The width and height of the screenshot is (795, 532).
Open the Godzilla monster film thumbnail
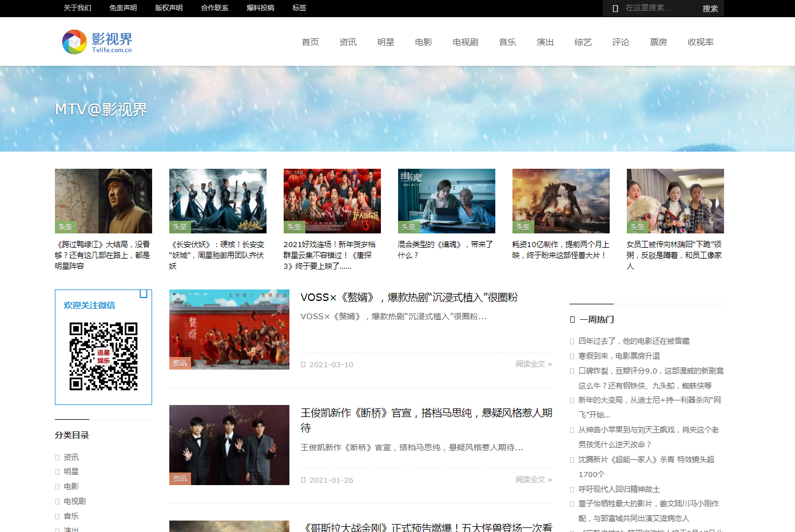[x=561, y=201]
